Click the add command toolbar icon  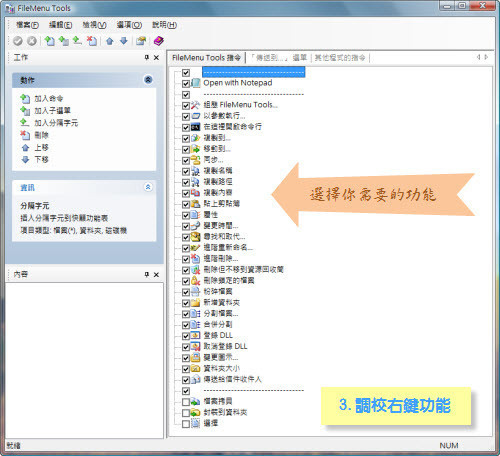coord(50,41)
